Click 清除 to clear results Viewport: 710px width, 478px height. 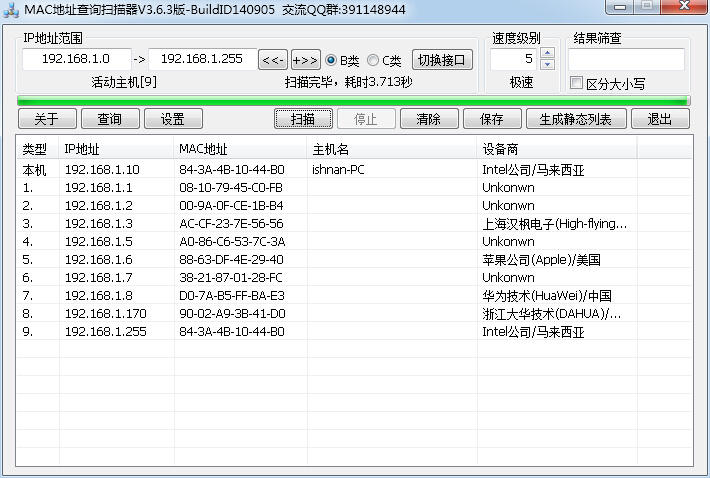click(x=428, y=119)
